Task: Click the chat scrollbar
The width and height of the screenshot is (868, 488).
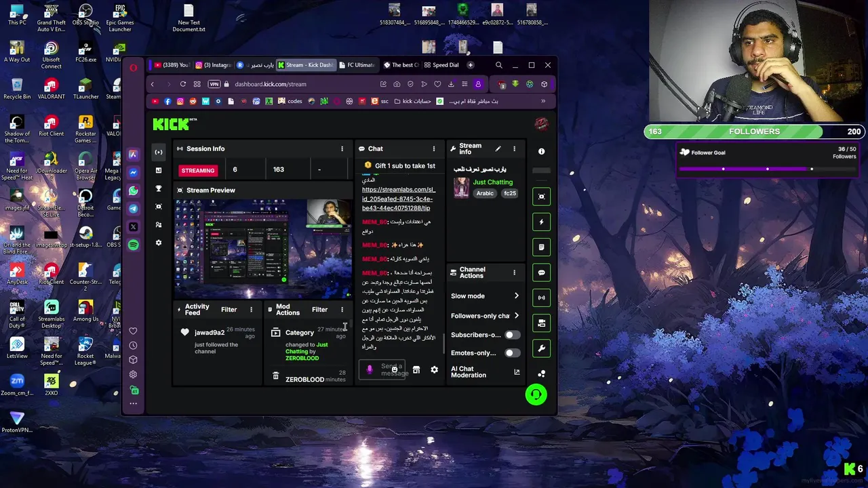Action: (x=444, y=344)
